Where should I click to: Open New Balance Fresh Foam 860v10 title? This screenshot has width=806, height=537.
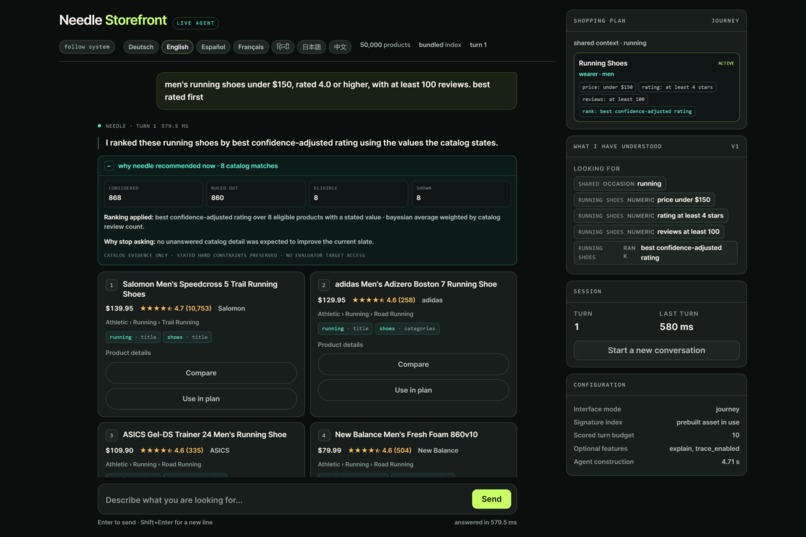406,435
